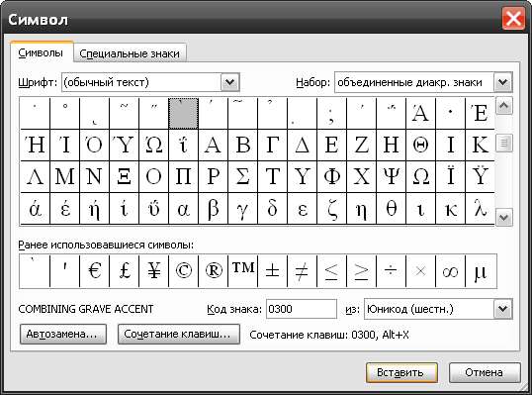Cancel with the Отмена button
Viewport: 532px width, 395px height.
485,372
